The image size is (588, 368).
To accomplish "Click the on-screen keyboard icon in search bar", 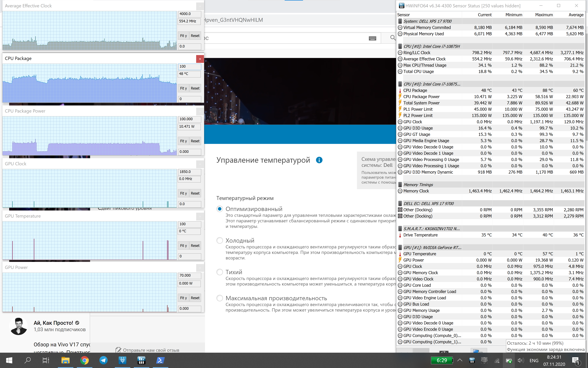I will (372, 38).
